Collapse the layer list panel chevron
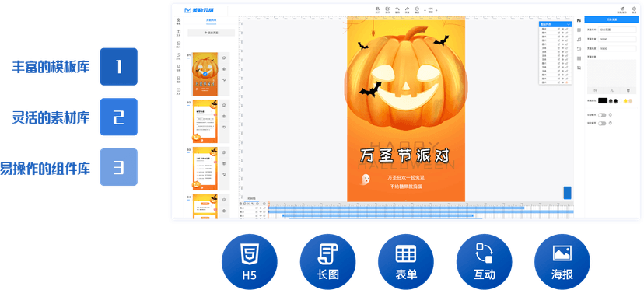Image resolution: width=644 pixels, height=290 pixels. click(x=569, y=25)
